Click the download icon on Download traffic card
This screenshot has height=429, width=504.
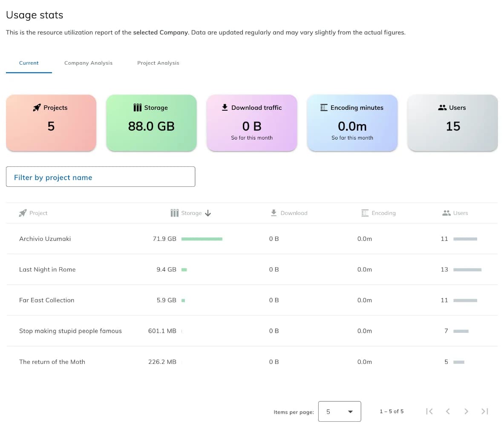225,107
